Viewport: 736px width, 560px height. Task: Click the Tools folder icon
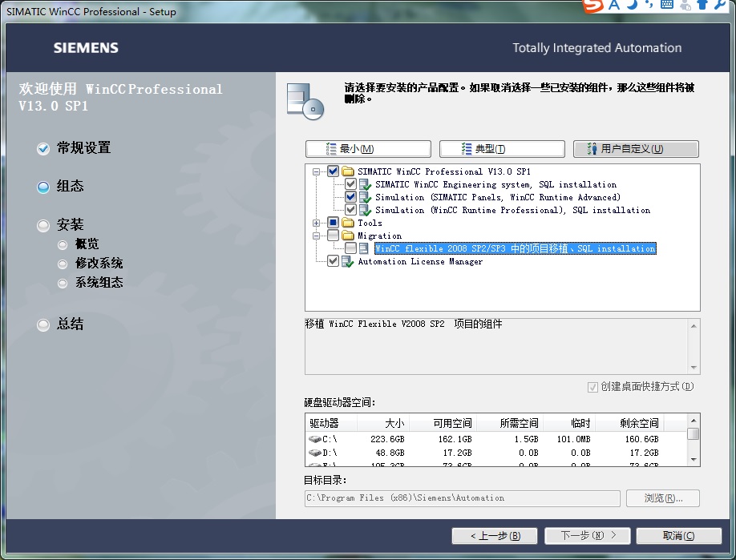[x=348, y=222]
